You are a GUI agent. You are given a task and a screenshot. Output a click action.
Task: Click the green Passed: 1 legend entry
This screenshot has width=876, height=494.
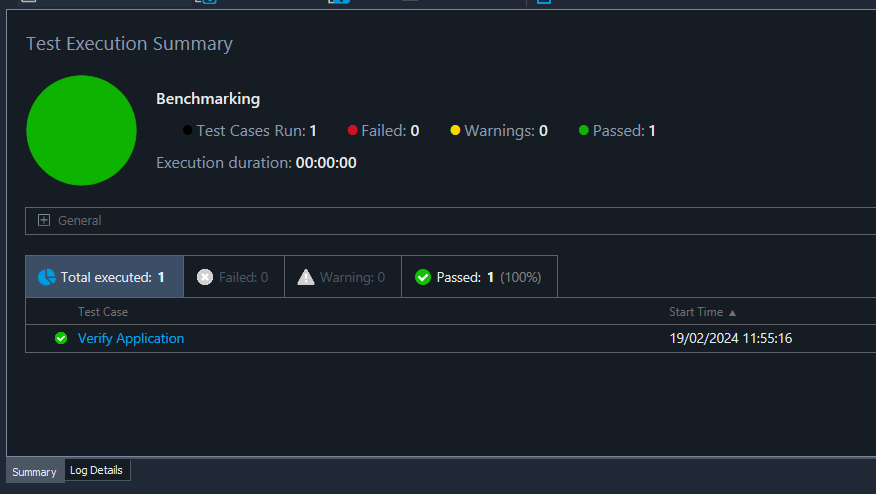coord(617,131)
